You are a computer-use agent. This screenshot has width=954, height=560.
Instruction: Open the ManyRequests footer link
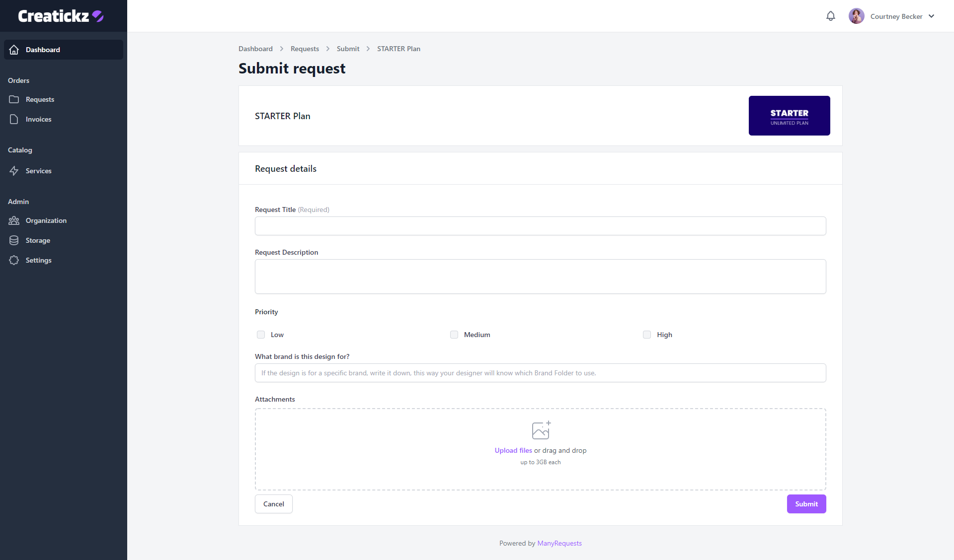point(559,543)
